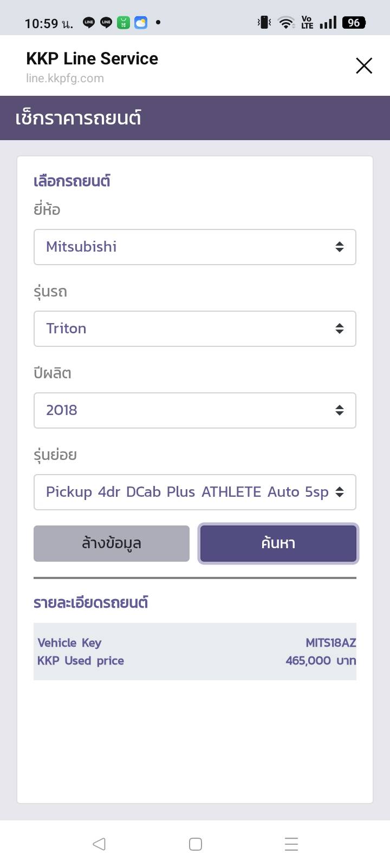Tap the first LINE notification icon
This screenshot has height=868, width=390.
point(89,23)
